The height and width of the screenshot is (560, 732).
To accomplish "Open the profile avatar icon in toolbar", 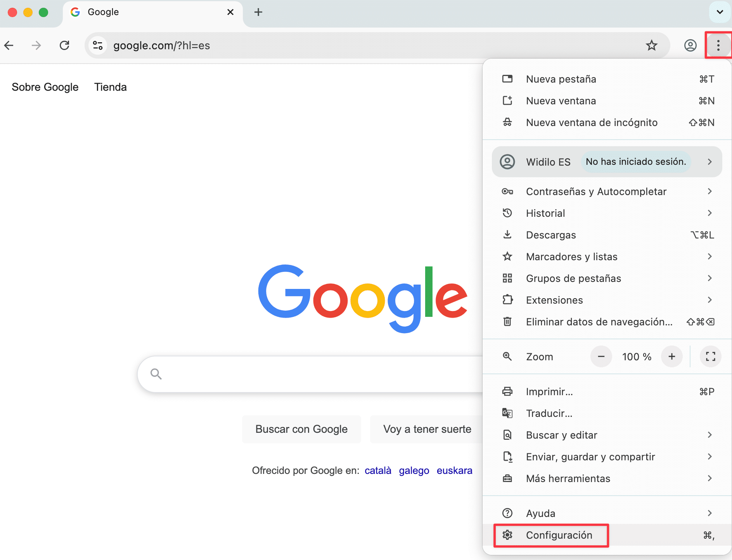I will (690, 45).
